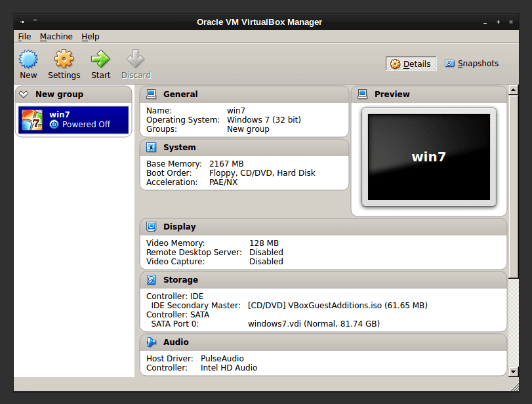Click the scrollbar down arrow
Viewport: 532px width, 404px height.
pyautogui.click(x=513, y=372)
